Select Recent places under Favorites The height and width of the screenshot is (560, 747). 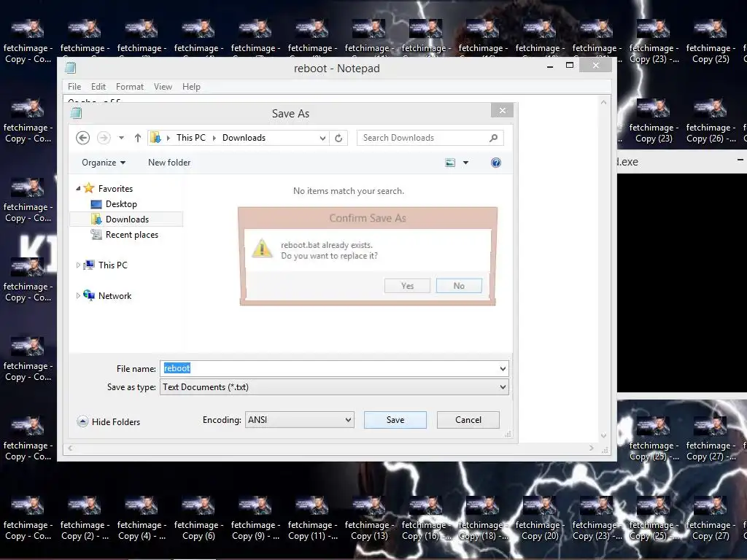(x=131, y=235)
